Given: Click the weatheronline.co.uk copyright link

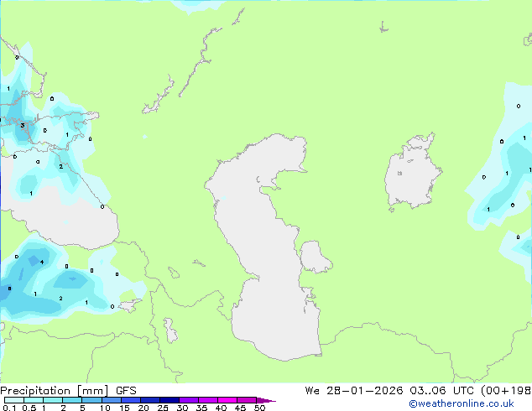Looking at the screenshot, I should point(462,403).
